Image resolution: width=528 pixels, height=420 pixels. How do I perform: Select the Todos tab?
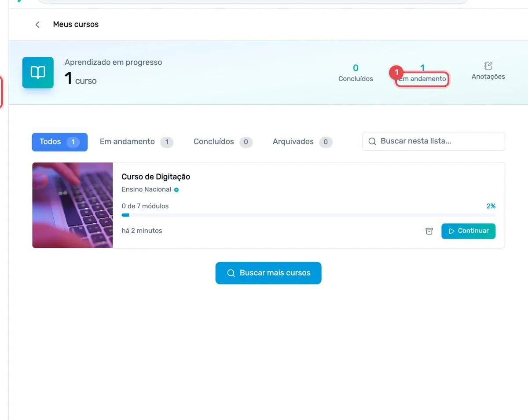(59, 142)
